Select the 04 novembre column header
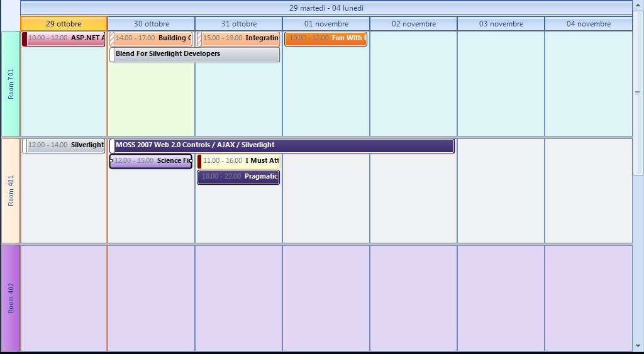Viewport: 644px width, 354px height. coord(588,24)
